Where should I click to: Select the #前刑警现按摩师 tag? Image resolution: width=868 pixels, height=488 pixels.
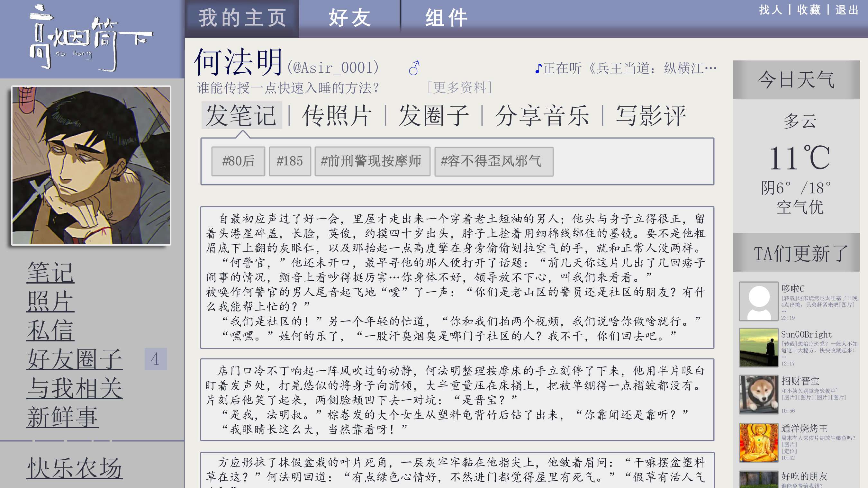click(372, 161)
